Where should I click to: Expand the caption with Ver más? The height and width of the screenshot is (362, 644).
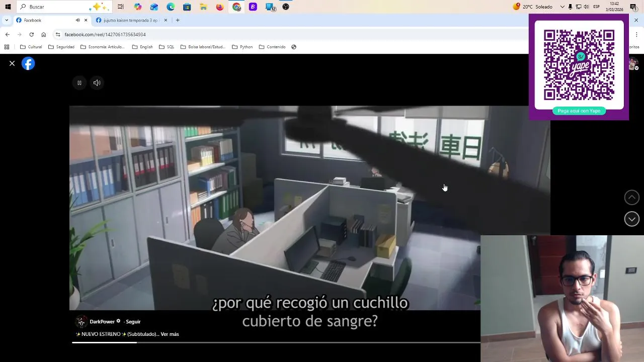[170, 334]
